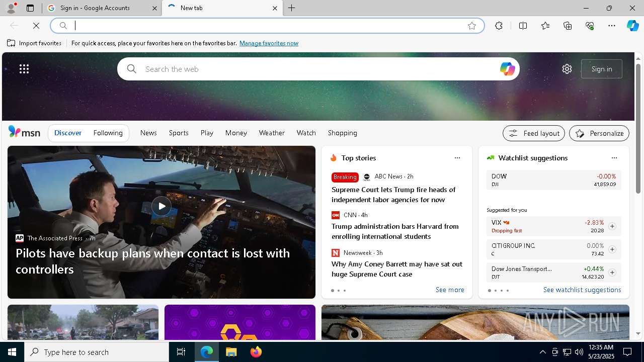
Task: Open Manage favorites now link
Action: click(x=269, y=43)
